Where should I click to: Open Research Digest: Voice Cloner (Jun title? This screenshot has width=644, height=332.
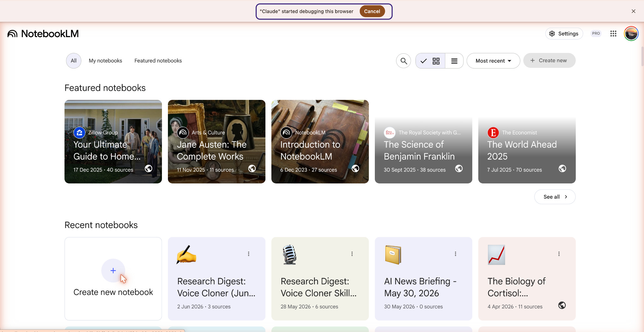[x=216, y=287]
